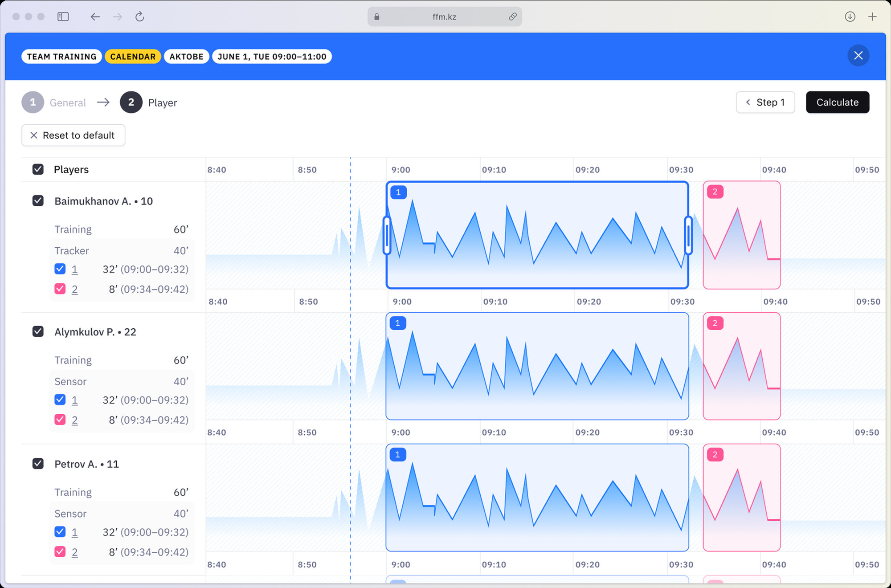Close the team training dialog

(x=858, y=56)
